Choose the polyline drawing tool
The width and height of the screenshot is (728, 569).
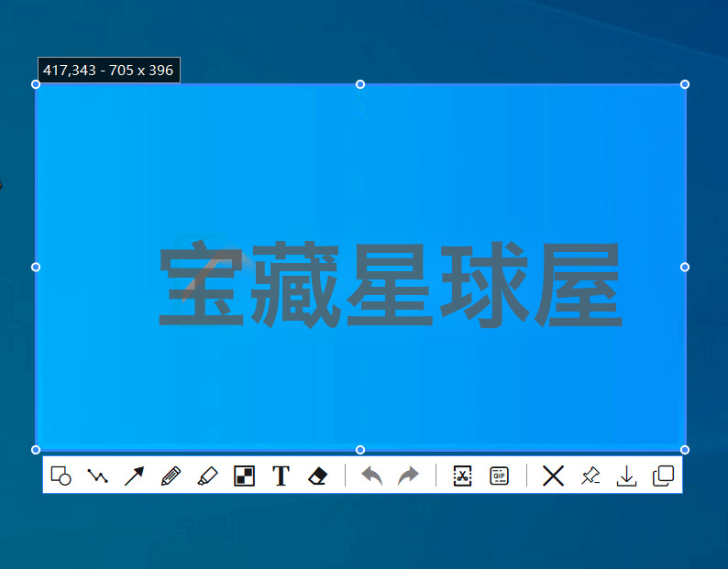(97, 476)
